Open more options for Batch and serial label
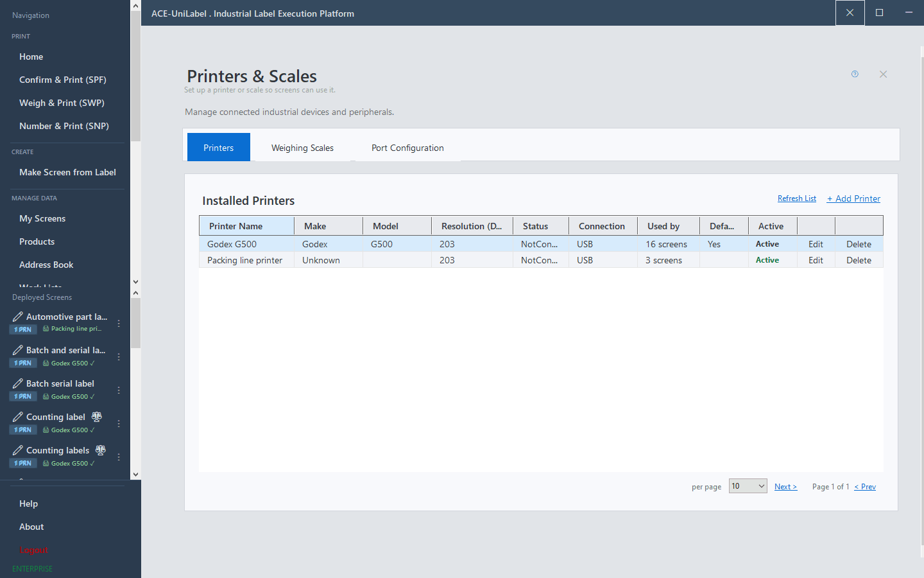Image resolution: width=924 pixels, height=578 pixels. point(119,356)
